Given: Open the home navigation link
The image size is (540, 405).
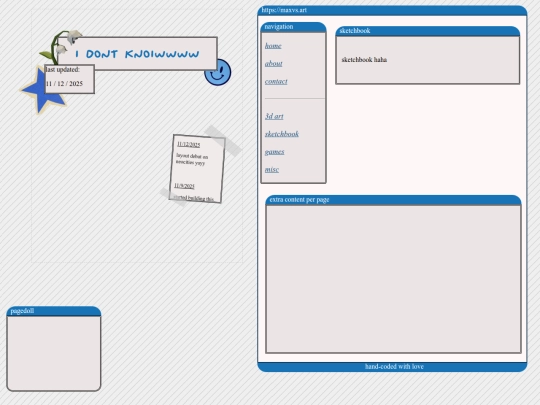Looking at the screenshot, I should pyautogui.click(x=273, y=46).
